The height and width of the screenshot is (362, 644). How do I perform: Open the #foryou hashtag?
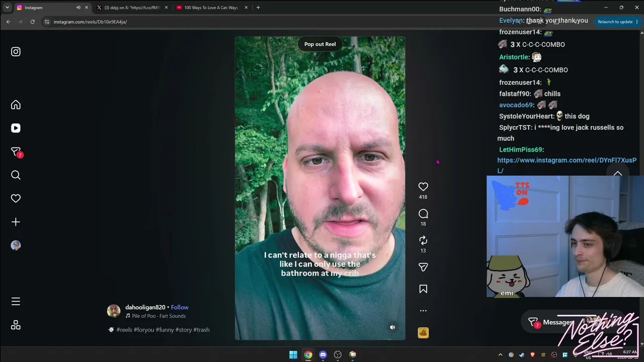[144, 330]
